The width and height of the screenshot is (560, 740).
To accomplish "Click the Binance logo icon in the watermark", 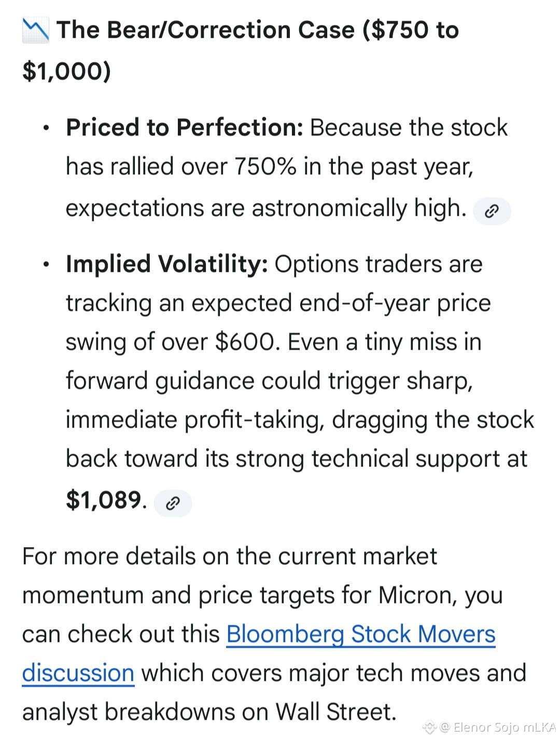I will (x=429, y=728).
